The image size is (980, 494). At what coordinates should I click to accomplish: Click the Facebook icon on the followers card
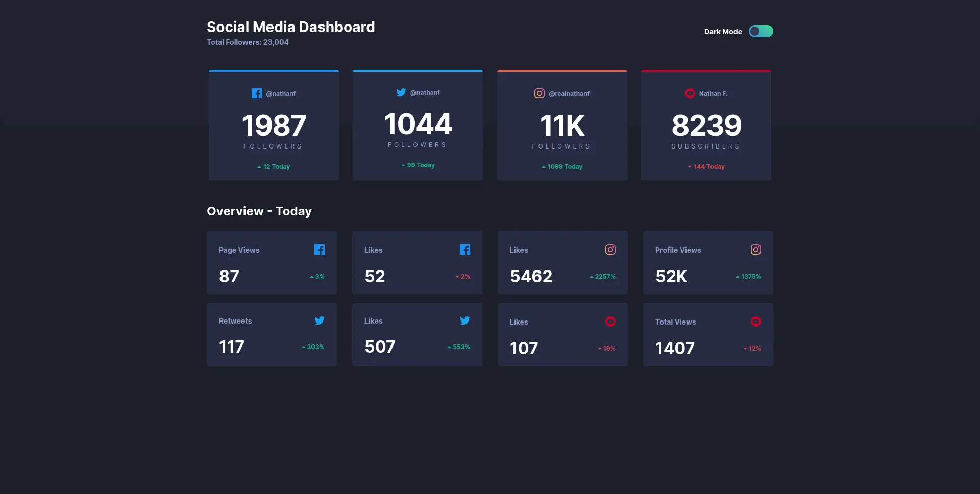click(257, 93)
